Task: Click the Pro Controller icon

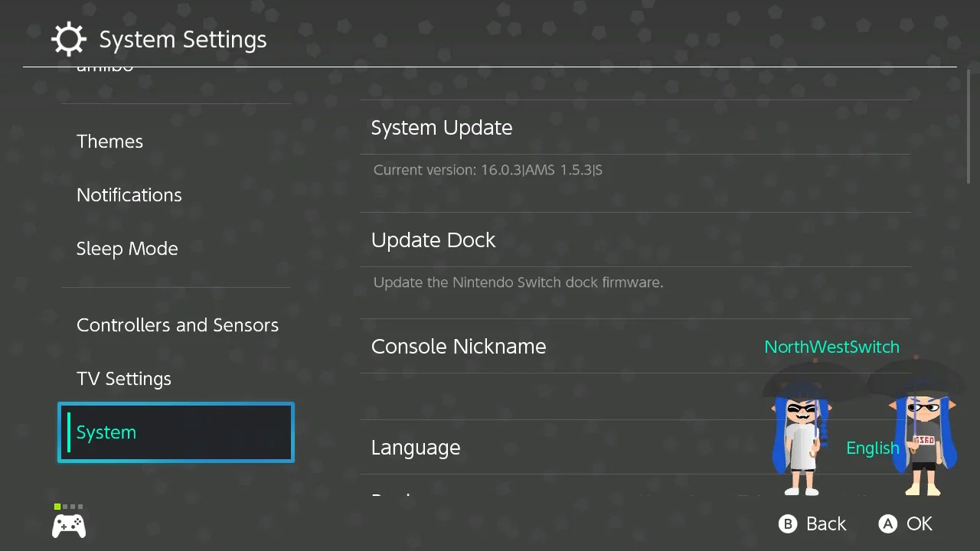Action: point(69,526)
